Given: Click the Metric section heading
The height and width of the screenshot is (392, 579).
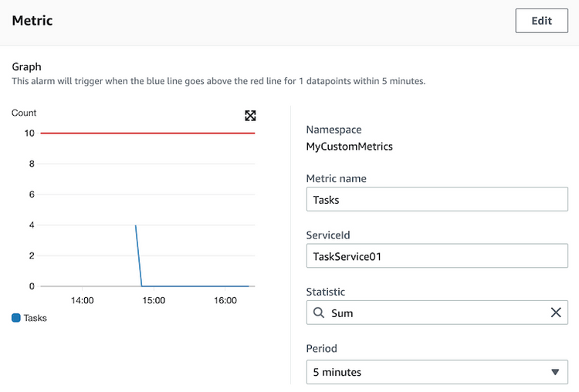Looking at the screenshot, I should pyautogui.click(x=32, y=21).
